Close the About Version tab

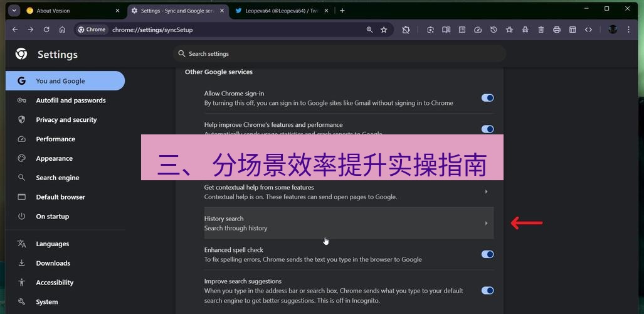pyautogui.click(x=117, y=11)
